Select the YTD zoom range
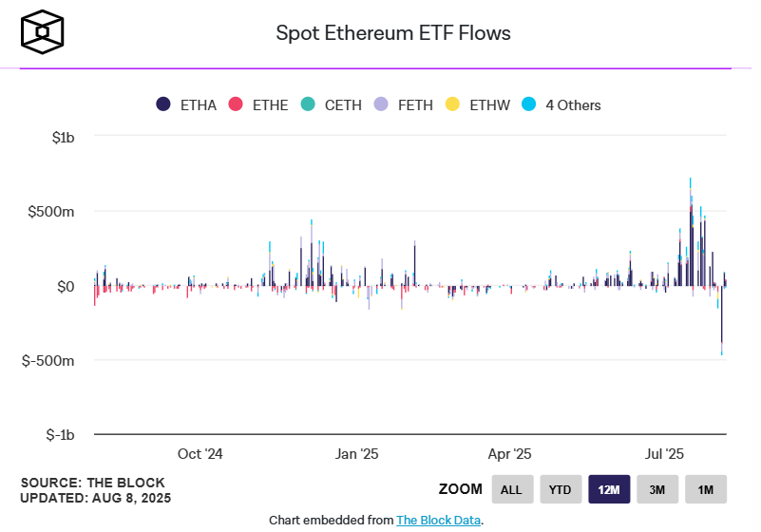 tap(561, 489)
